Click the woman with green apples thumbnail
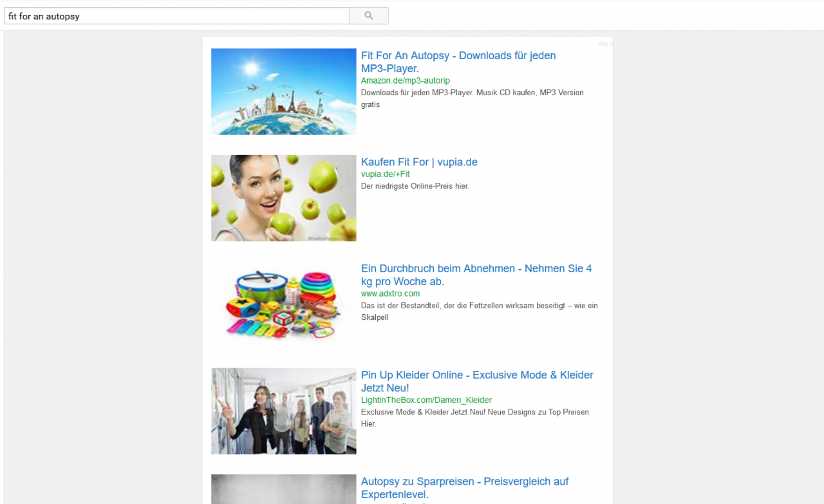This screenshot has height=504, width=824. (284, 198)
